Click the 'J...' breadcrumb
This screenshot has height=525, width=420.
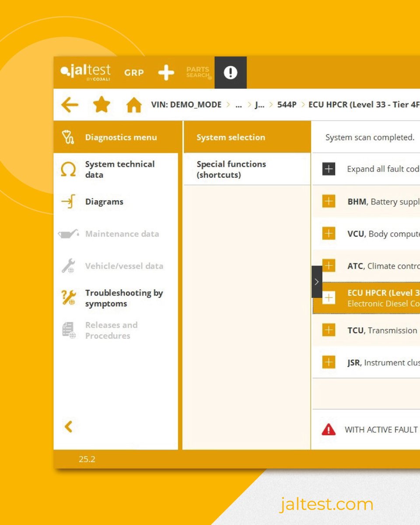coord(260,105)
